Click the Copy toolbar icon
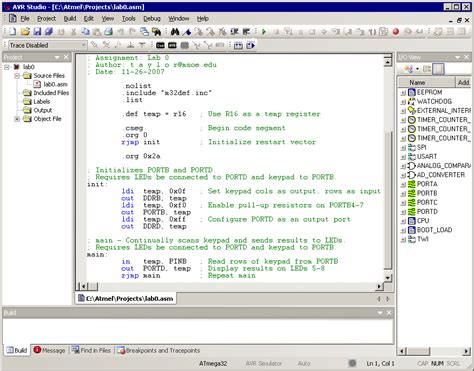Screen dimensions: 474x371 click(85, 32)
